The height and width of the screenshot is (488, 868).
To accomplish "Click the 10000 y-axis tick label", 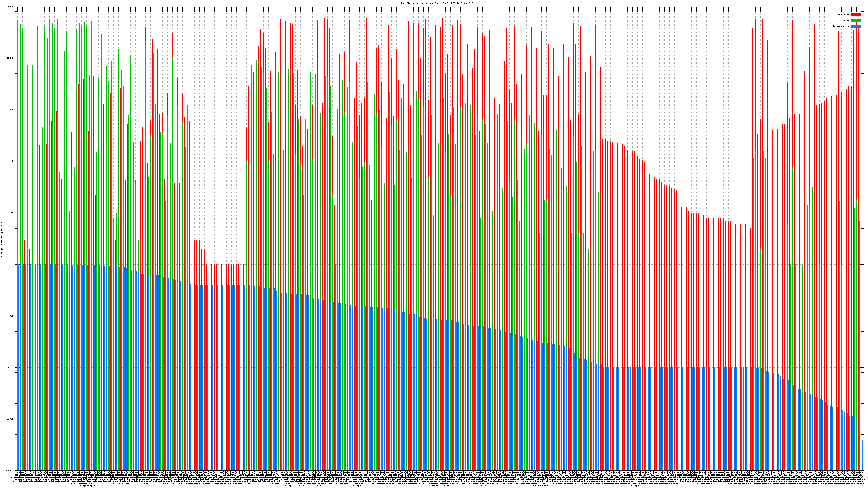I will [11, 58].
